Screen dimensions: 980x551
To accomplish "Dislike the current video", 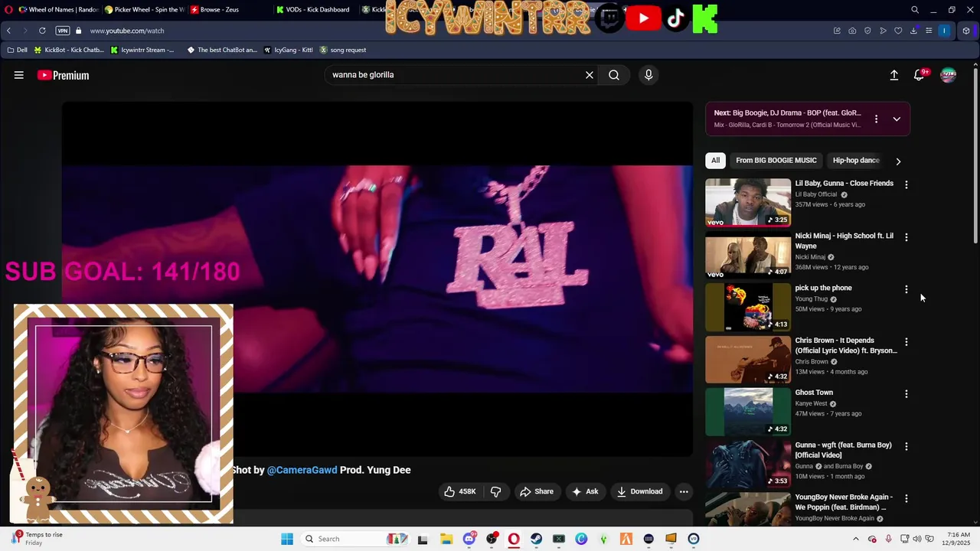I will 495,491.
